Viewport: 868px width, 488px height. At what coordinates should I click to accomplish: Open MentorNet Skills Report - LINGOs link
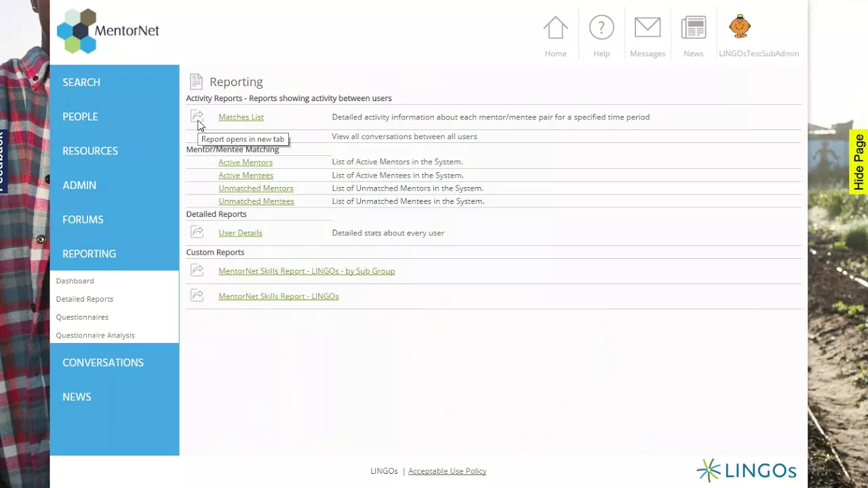point(279,296)
